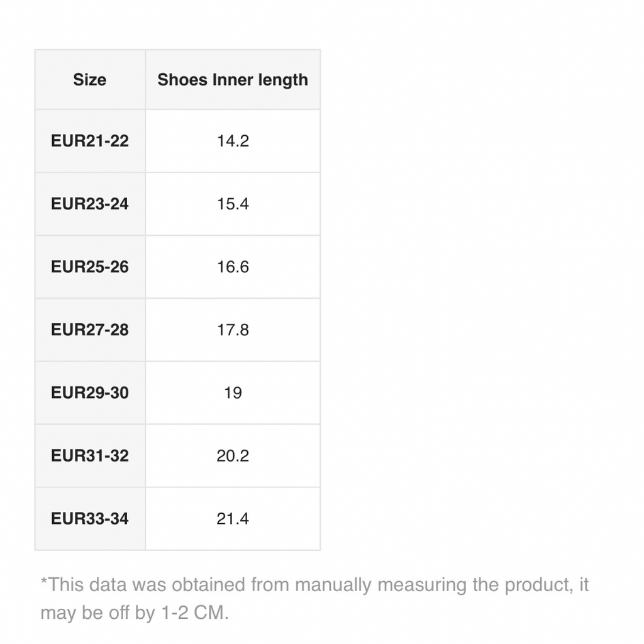This screenshot has width=644, height=644.
Task: Select the EUR23-24 size row label
Action: [x=89, y=204]
